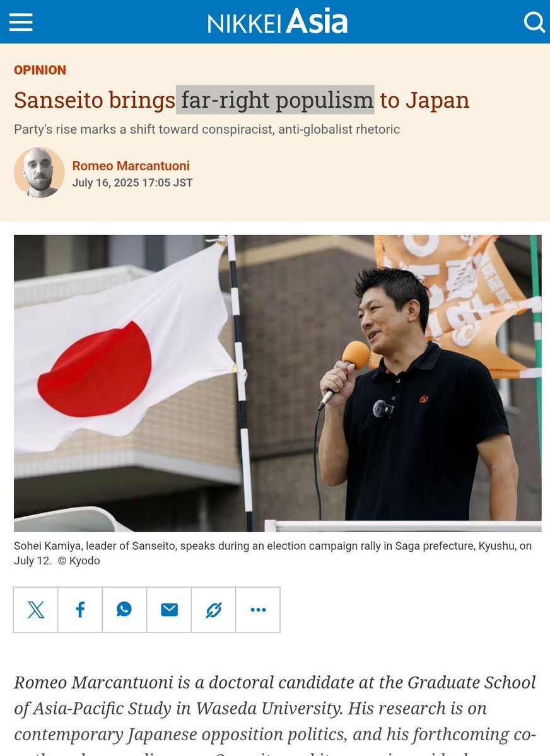The width and height of the screenshot is (550, 756).
Task: Click the highlighted 'far-right populism' text
Action: 275,100
